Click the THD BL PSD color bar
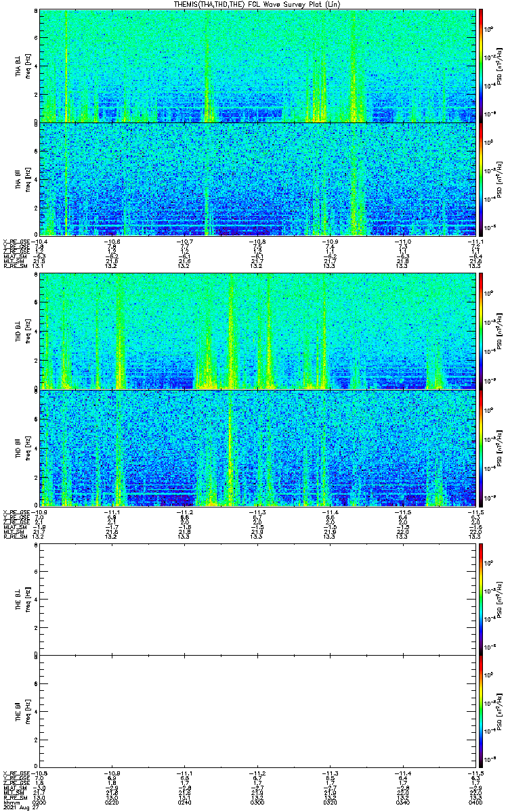 click(x=482, y=331)
